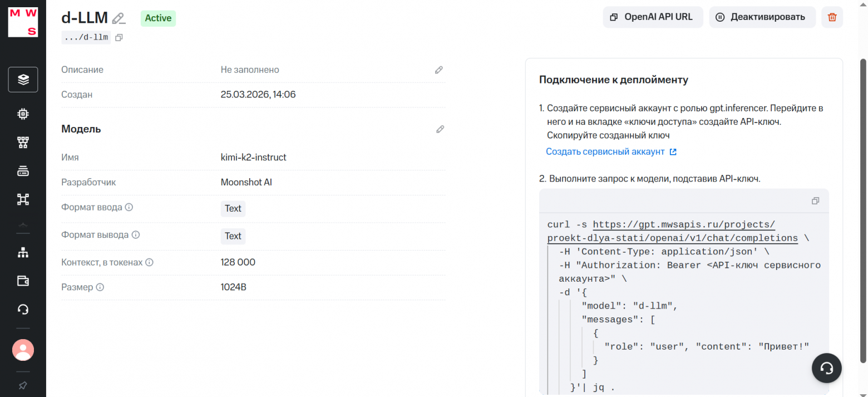Open the Deployments layers panel in sidebar
868x397 pixels.
tap(23, 79)
